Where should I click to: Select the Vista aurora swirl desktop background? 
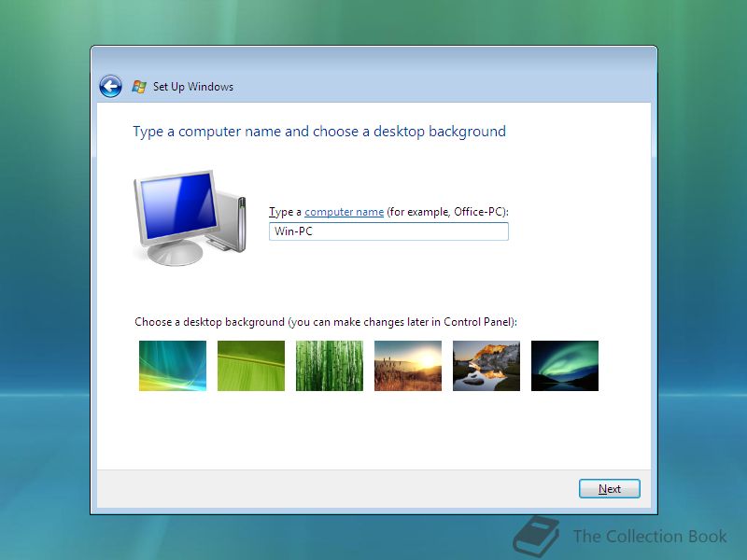[173, 366]
